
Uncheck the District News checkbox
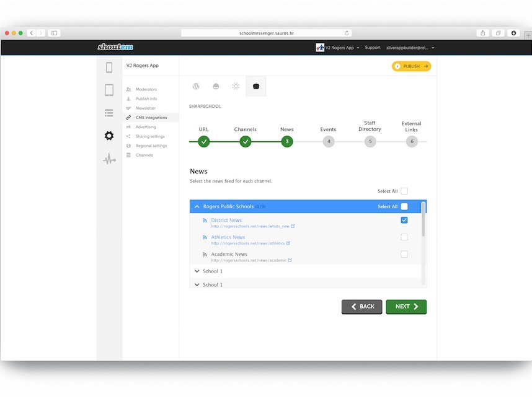(x=404, y=220)
